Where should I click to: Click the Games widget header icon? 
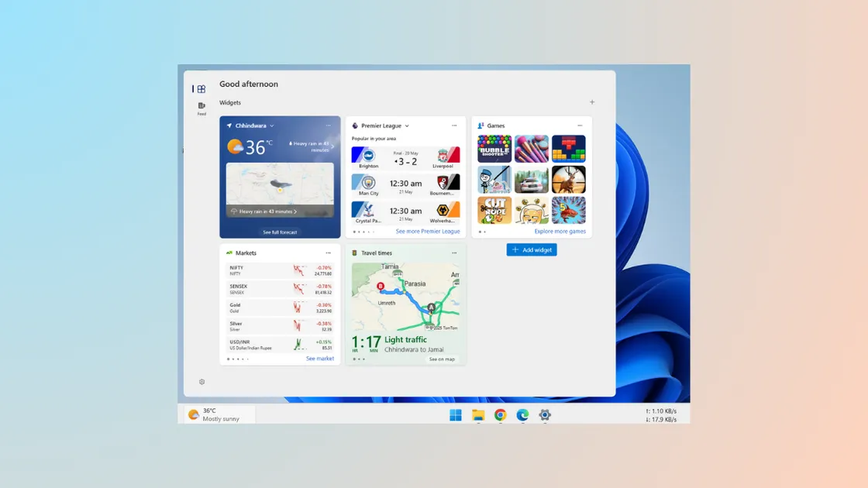click(481, 125)
